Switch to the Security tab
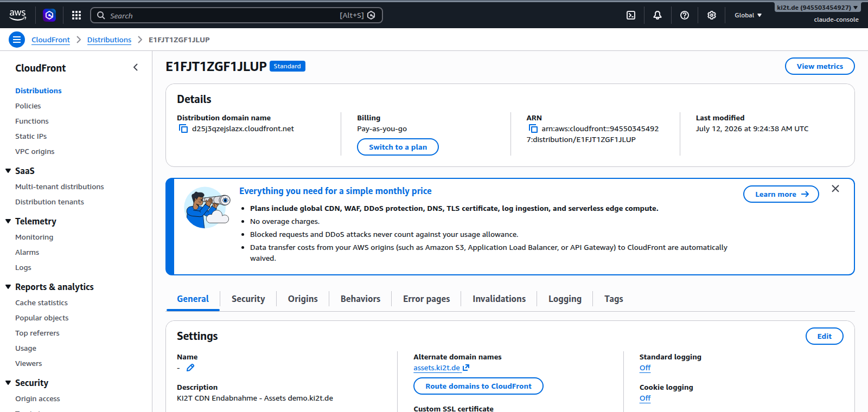 (248, 299)
